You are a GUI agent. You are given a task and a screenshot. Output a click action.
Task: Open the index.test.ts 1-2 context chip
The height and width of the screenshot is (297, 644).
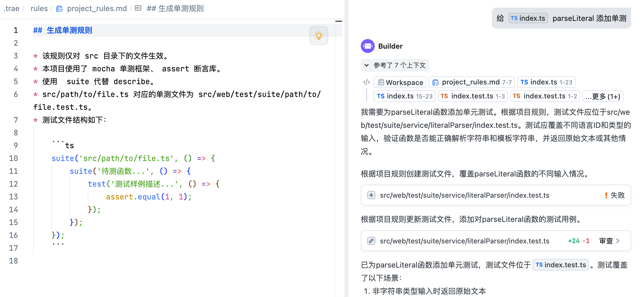click(x=545, y=96)
